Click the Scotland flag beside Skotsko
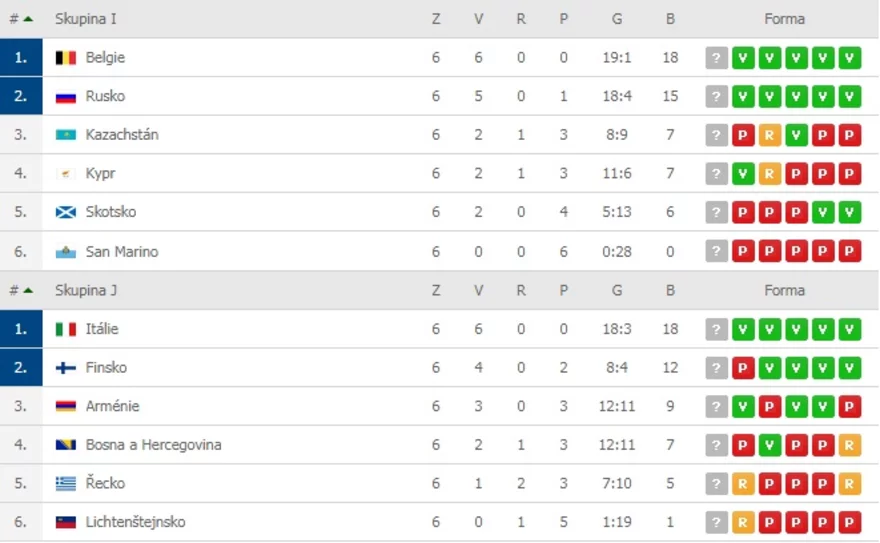The width and height of the screenshot is (880, 543). point(66,212)
